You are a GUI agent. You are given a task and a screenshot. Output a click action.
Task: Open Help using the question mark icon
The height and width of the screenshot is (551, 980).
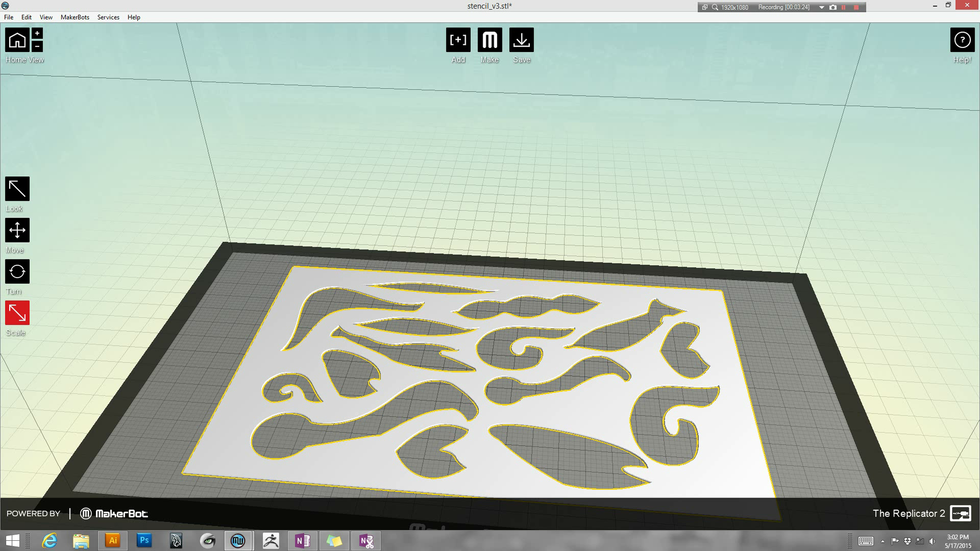(x=962, y=39)
